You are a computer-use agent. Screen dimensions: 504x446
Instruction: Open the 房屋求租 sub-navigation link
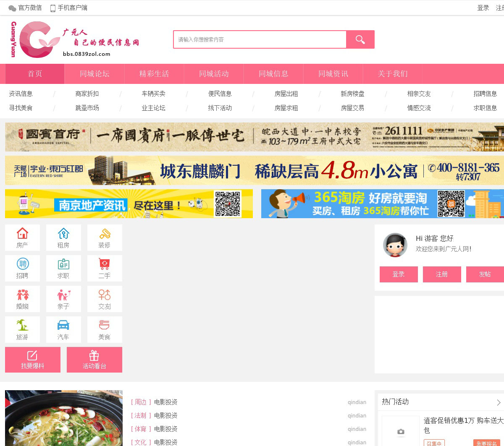[286, 108]
